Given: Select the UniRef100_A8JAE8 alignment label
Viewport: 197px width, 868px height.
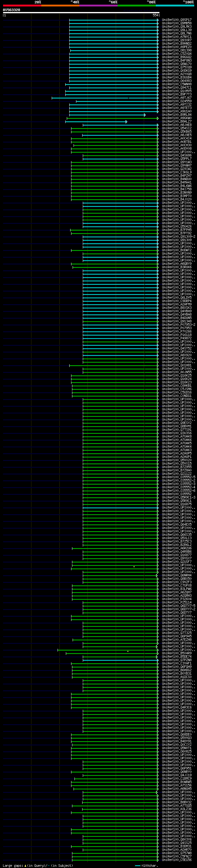Looking at the screenshot, I should [177, 125].
